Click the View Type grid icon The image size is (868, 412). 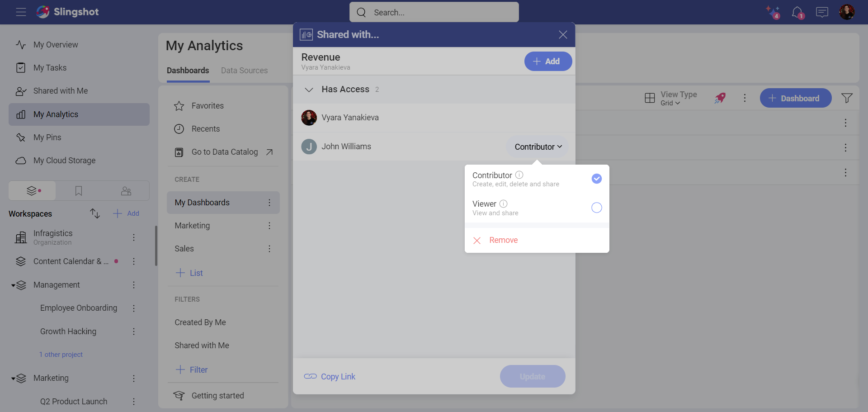650,98
